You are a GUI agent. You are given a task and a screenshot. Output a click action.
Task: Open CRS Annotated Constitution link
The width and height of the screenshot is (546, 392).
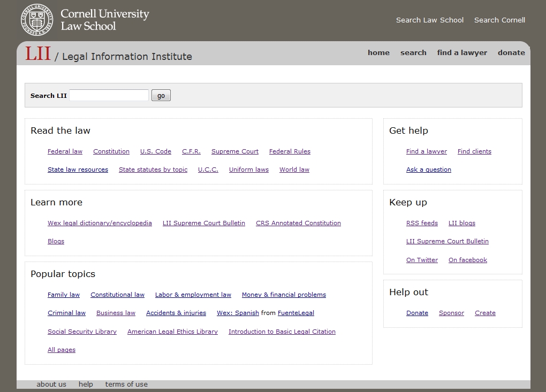(298, 223)
